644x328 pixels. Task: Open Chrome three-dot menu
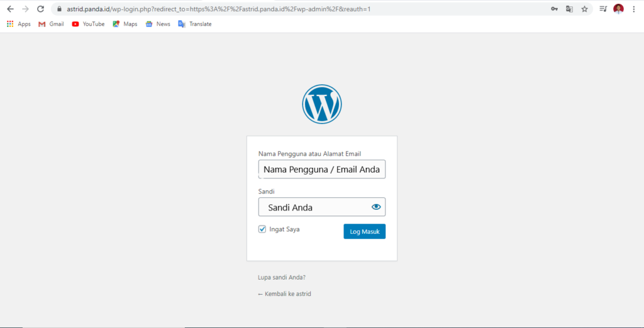634,9
